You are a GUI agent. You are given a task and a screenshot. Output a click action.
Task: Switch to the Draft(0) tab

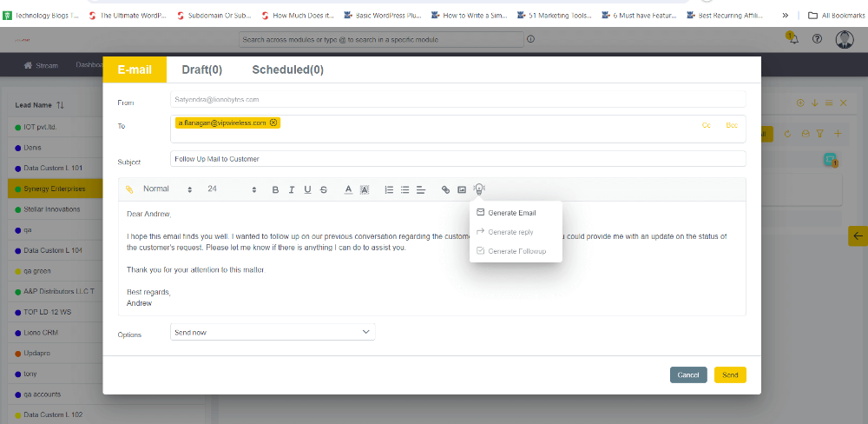[201, 70]
